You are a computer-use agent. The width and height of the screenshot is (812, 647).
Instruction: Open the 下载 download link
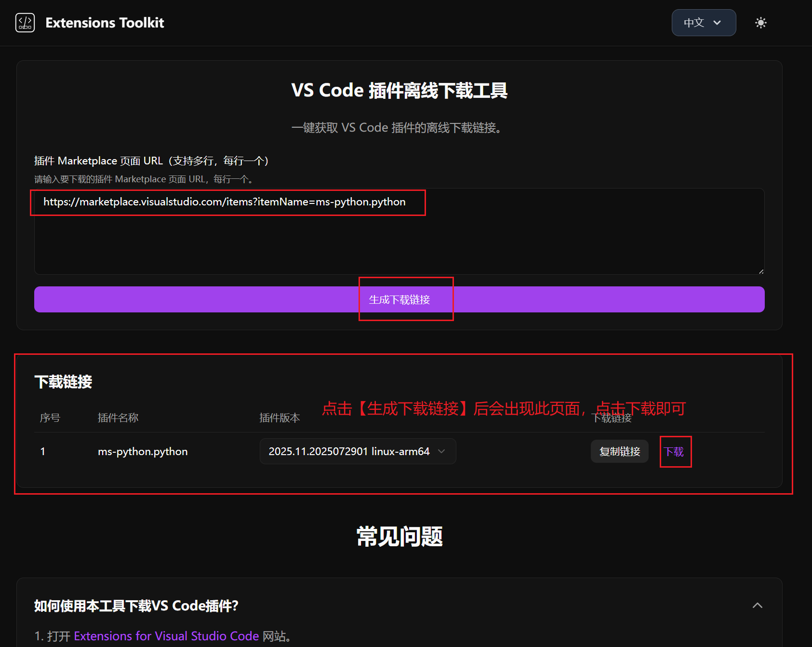coord(675,451)
